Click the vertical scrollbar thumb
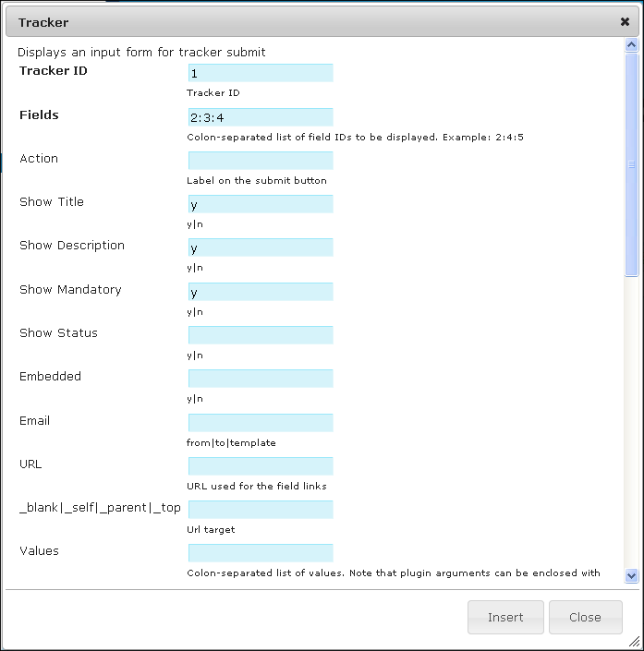This screenshot has height=651, width=644. [x=631, y=164]
